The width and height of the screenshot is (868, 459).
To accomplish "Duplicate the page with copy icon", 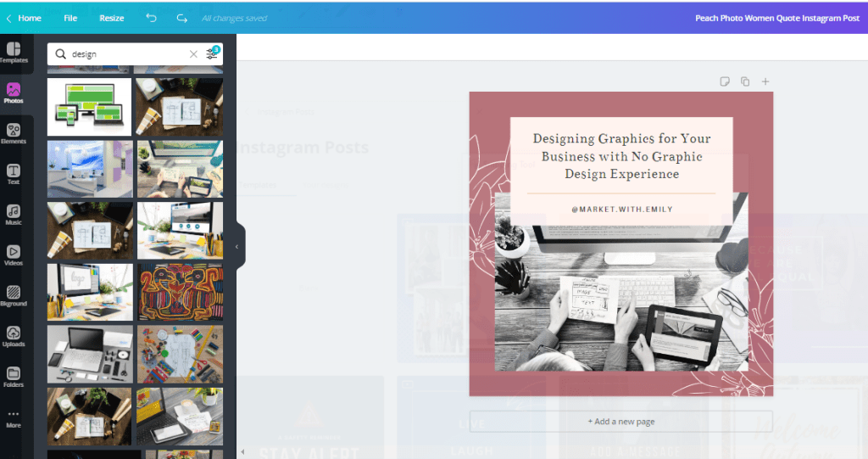I will pos(745,81).
